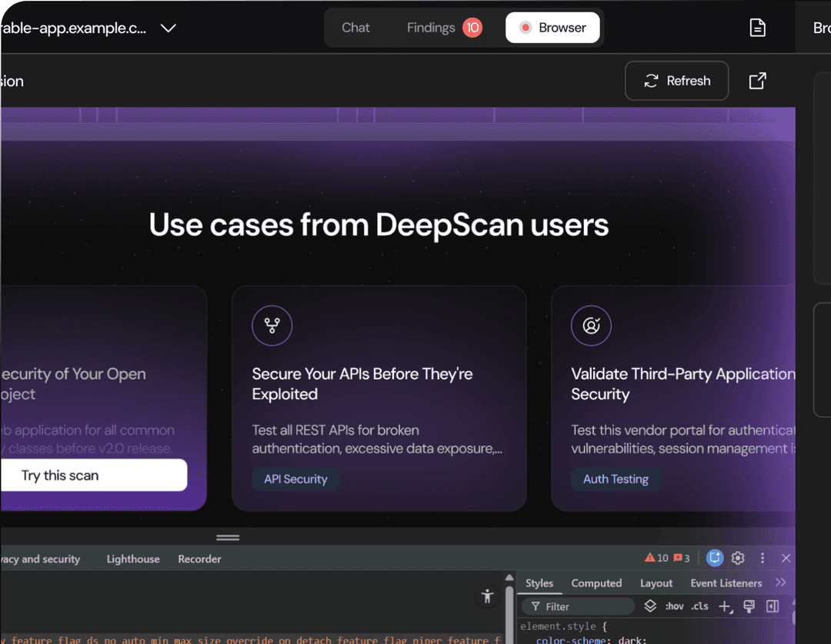Select the Browser tab
This screenshot has height=644, width=831.
pos(552,28)
